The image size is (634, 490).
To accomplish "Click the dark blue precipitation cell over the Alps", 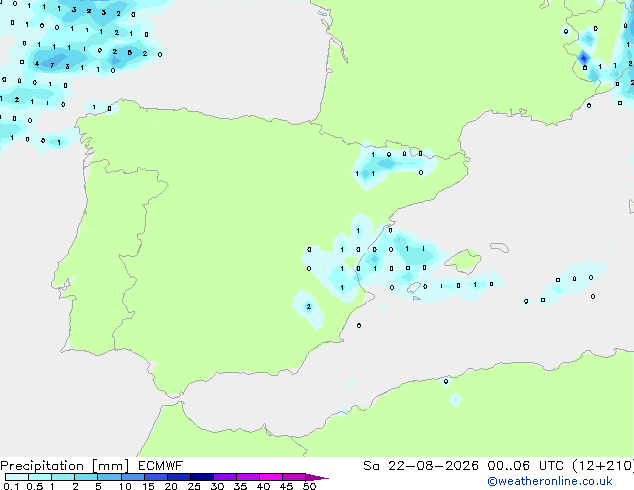I will point(583,58).
